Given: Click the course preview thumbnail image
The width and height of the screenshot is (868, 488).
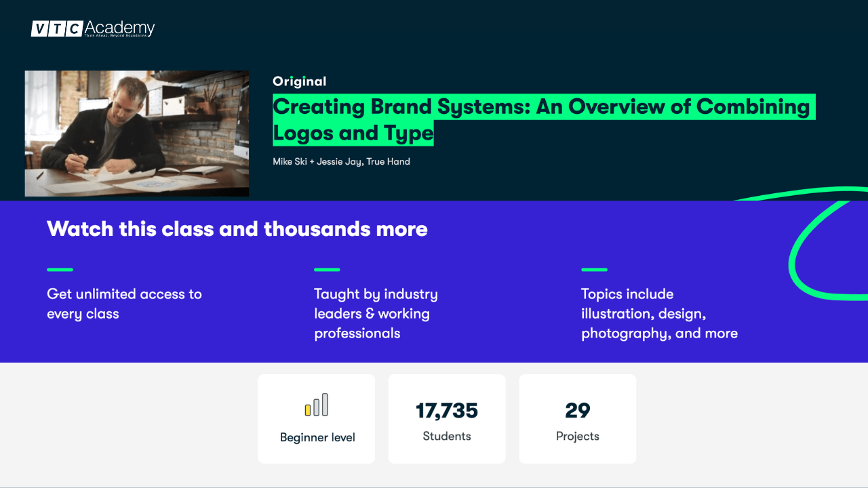Looking at the screenshot, I should (136, 134).
